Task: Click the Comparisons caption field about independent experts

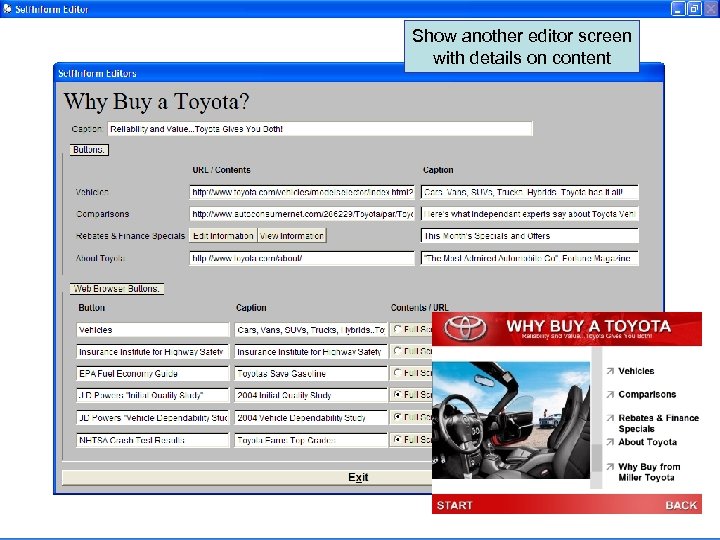Action: pos(529,214)
